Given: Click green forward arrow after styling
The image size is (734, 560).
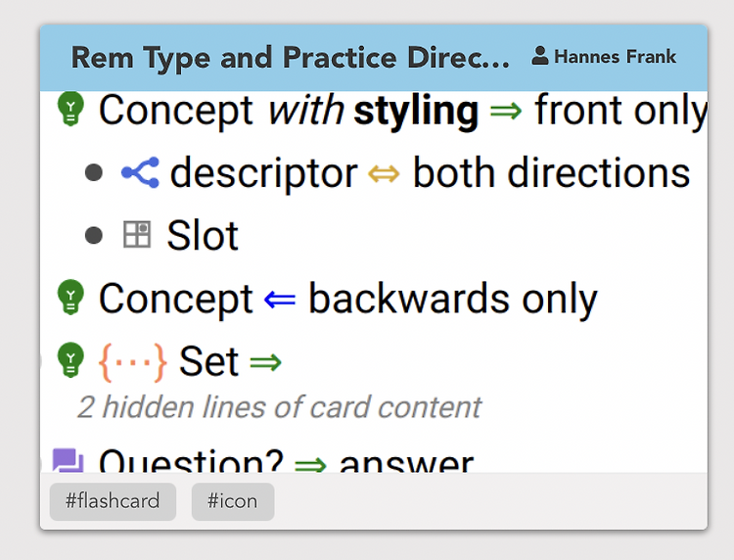Looking at the screenshot, I should 506,111.
